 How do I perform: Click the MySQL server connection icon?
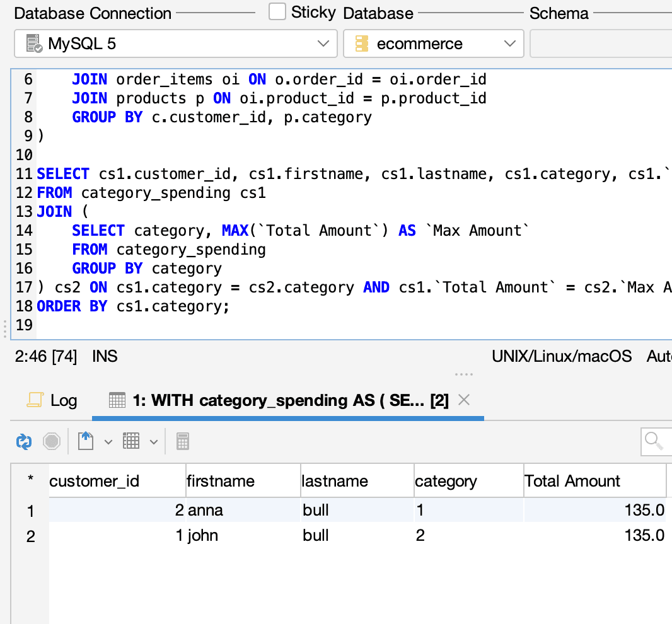pos(34,43)
